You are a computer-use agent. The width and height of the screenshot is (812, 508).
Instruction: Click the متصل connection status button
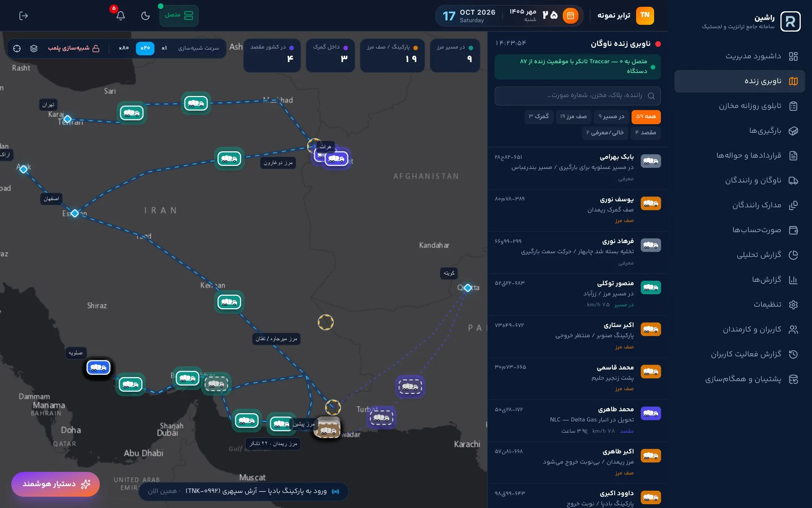[x=179, y=15]
